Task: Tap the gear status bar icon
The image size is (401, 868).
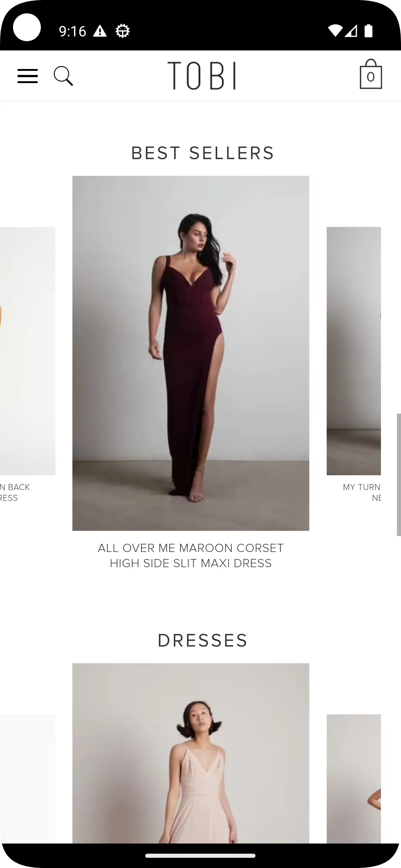Action: click(x=123, y=31)
